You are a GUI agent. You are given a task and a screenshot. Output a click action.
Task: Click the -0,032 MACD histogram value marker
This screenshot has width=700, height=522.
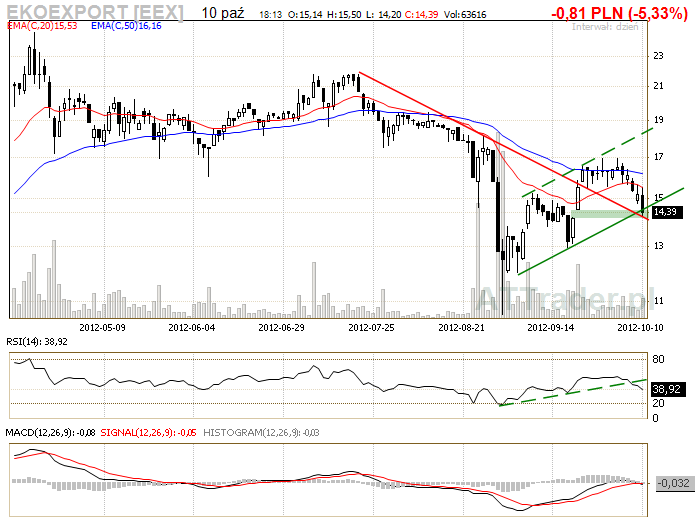pyautogui.click(x=674, y=483)
